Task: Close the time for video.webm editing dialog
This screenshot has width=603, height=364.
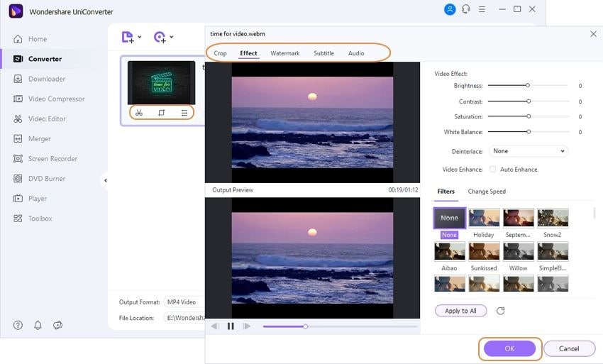Action: click(x=593, y=34)
